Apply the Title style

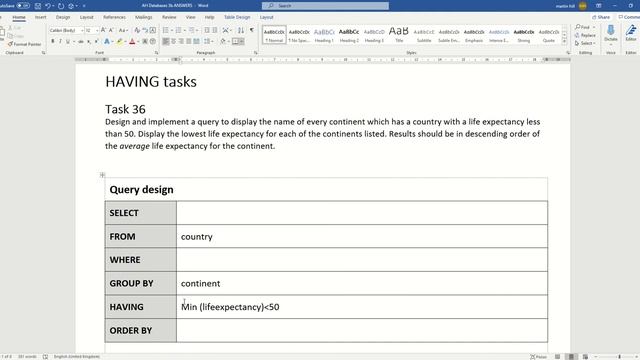click(399, 35)
